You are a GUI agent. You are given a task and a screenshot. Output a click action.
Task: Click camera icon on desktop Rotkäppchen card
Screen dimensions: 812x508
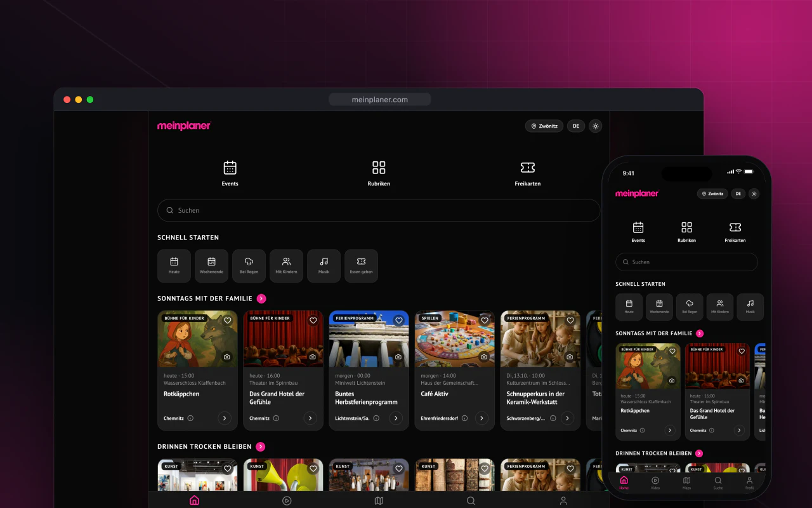coord(227,357)
